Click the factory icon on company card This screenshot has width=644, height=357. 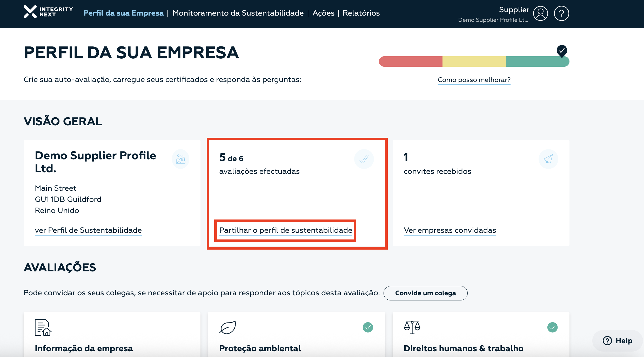click(x=180, y=159)
